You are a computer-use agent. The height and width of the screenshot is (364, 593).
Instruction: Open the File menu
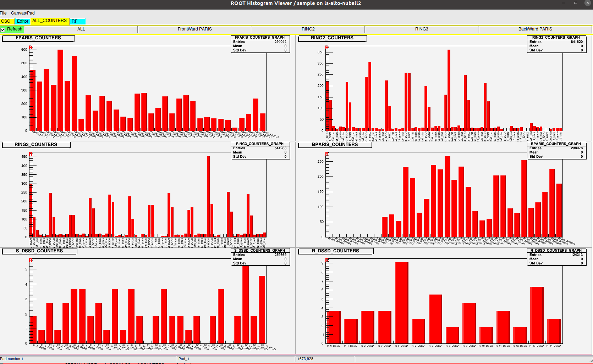[4, 13]
